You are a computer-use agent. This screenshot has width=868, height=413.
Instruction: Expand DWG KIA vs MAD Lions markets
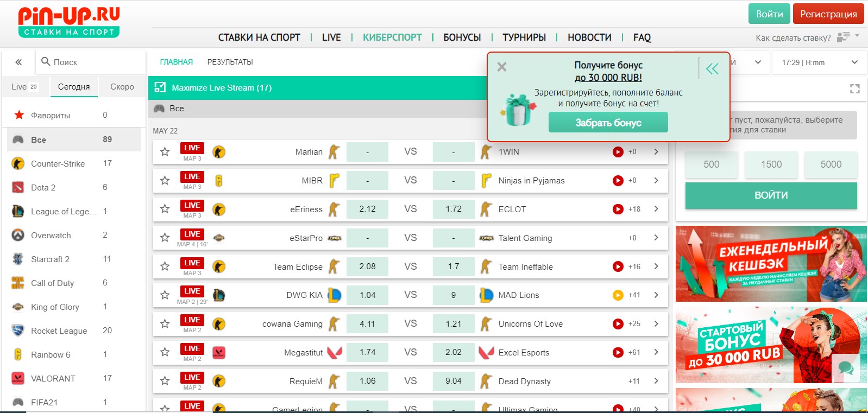click(x=656, y=295)
